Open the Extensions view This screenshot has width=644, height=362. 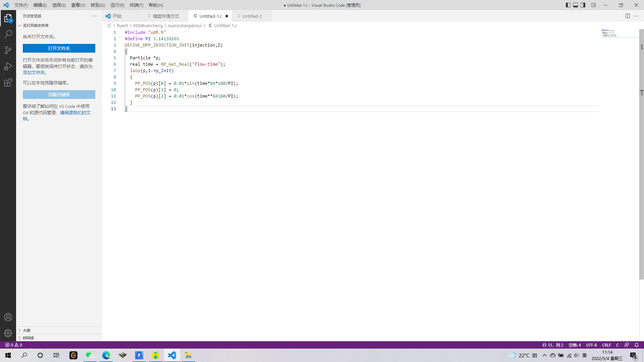pyautogui.click(x=8, y=82)
